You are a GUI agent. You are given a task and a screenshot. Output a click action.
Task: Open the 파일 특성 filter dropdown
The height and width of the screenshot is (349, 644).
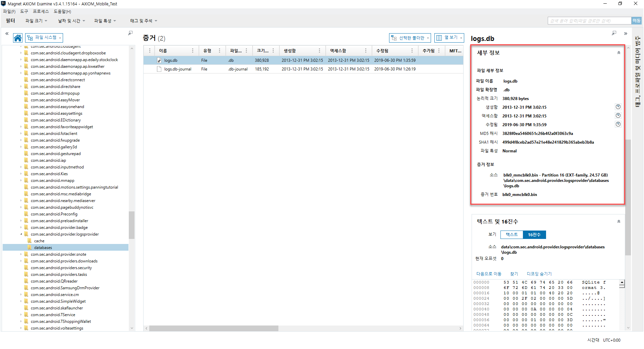click(105, 21)
